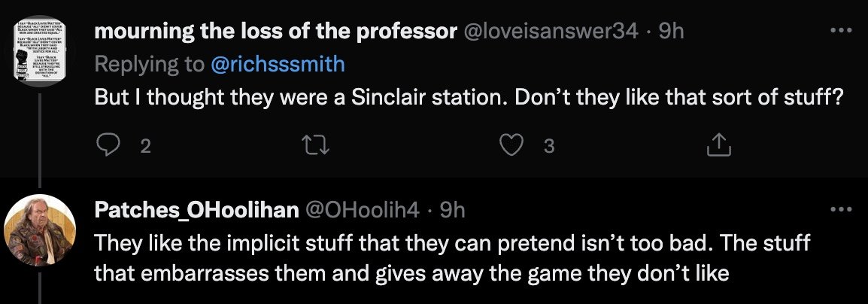Screen dimensions: 868x304
Task: Open the tweet text about implicit stuff
Action: click(451, 259)
